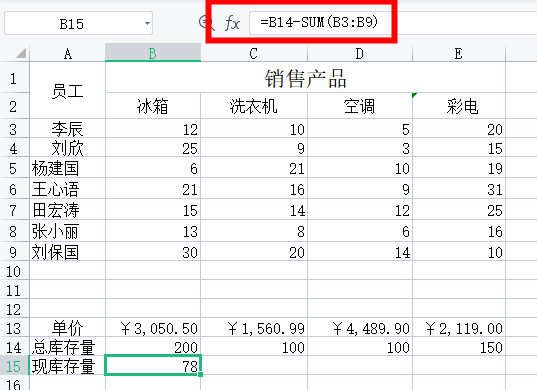Click the 冰箱 header cell
This screenshot has width=537, height=390.
click(x=153, y=106)
